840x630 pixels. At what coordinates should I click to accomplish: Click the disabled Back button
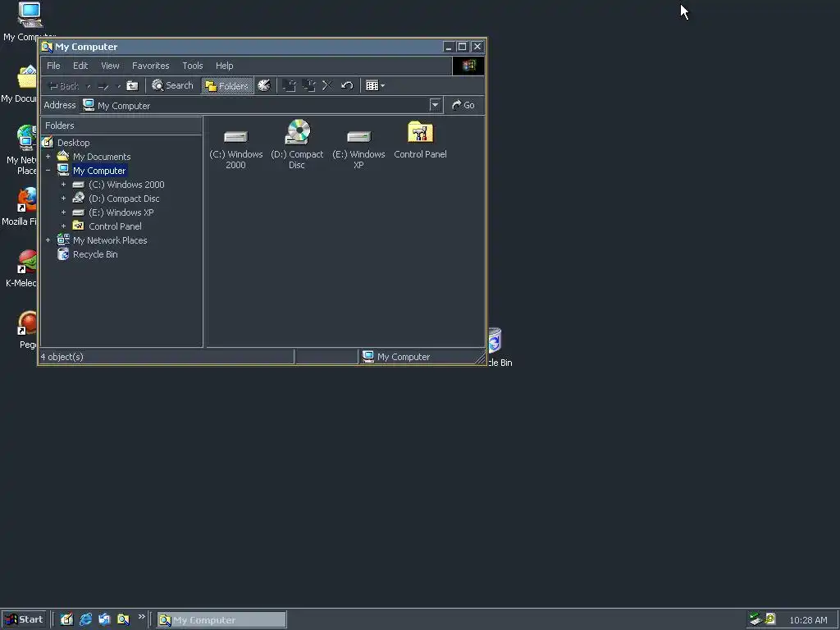(64, 85)
